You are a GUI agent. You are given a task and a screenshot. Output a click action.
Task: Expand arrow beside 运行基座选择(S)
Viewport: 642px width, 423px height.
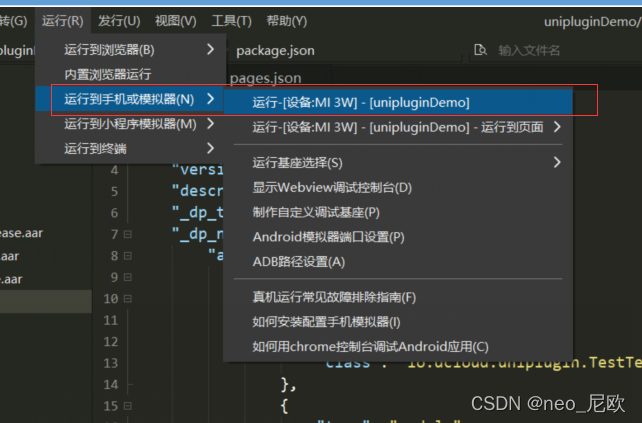pos(557,162)
